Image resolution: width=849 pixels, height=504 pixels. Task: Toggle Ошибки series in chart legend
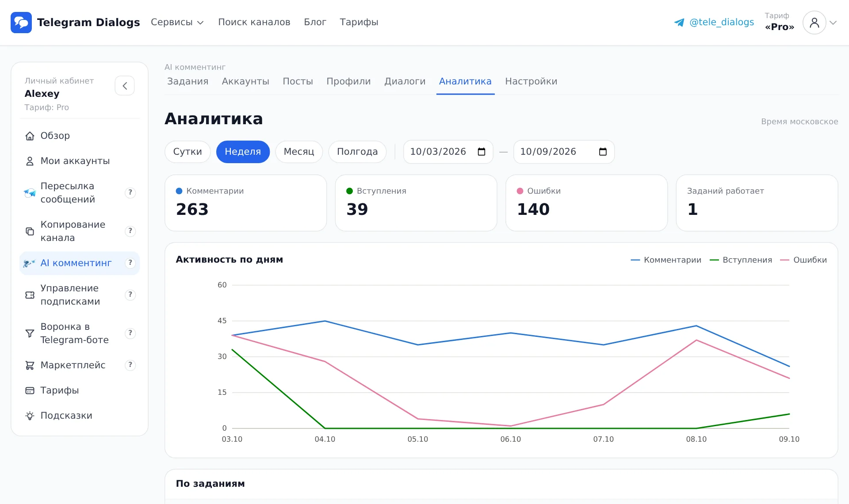[803, 260]
